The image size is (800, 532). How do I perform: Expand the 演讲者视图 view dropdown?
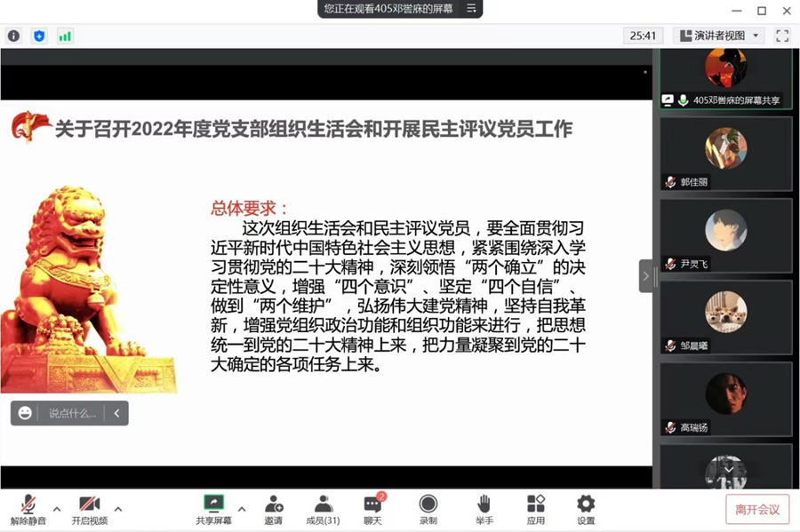pos(719,36)
